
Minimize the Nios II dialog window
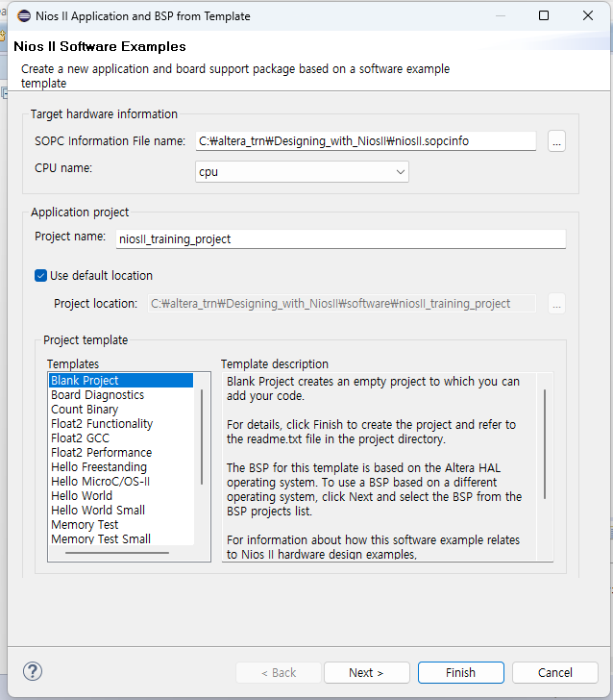[x=501, y=15]
